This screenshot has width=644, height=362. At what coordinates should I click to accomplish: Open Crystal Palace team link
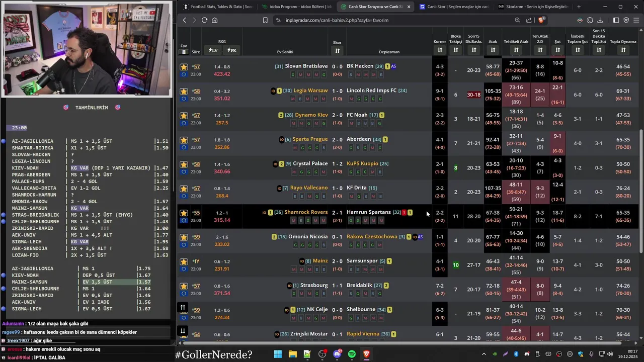click(x=310, y=163)
